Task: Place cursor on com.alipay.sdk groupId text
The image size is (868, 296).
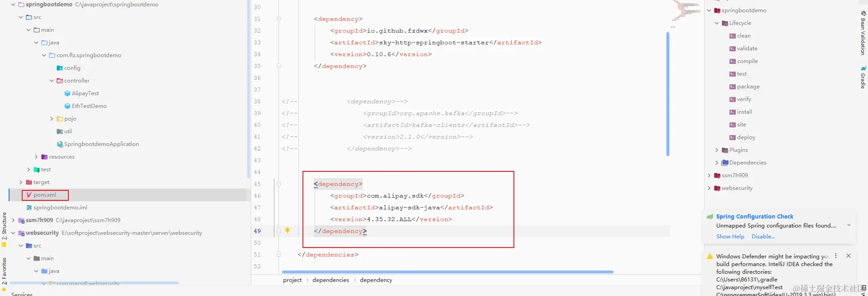Action: [395, 196]
